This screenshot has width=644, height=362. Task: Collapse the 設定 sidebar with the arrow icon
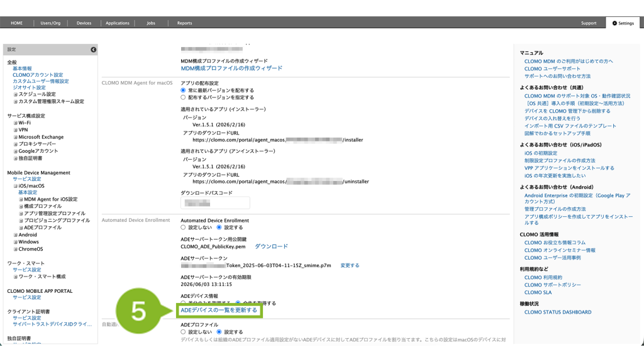click(94, 50)
